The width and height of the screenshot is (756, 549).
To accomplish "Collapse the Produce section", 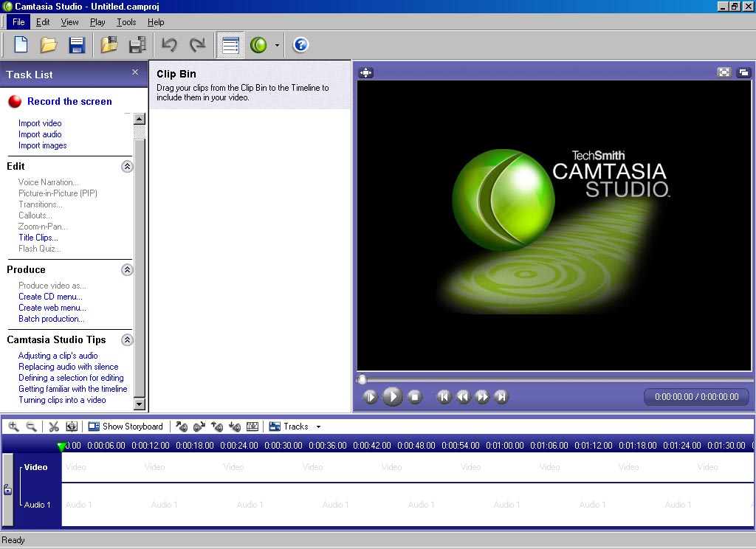I will coord(127,269).
